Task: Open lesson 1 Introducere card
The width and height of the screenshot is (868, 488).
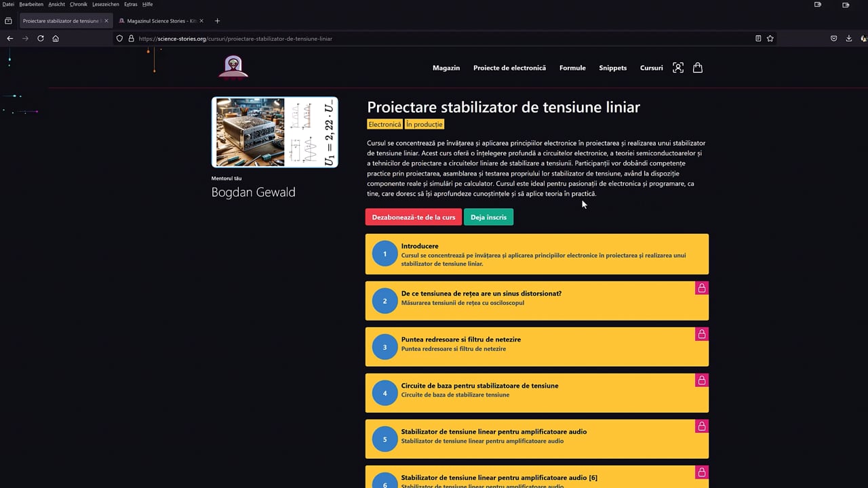Action: pos(537,254)
